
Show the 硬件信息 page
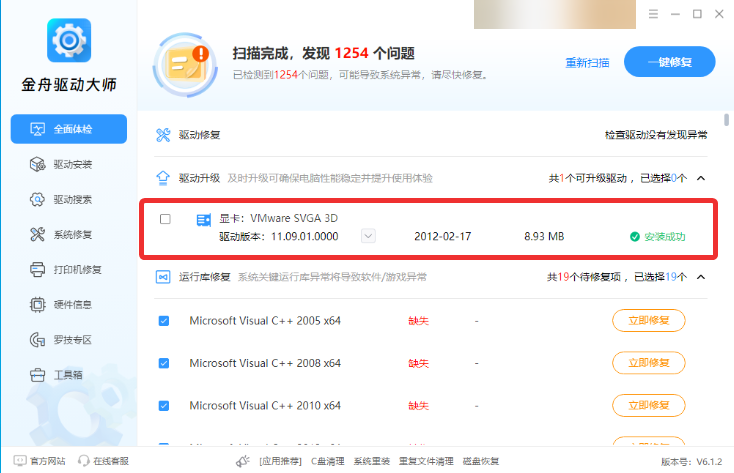pyautogui.click(x=69, y=304)
